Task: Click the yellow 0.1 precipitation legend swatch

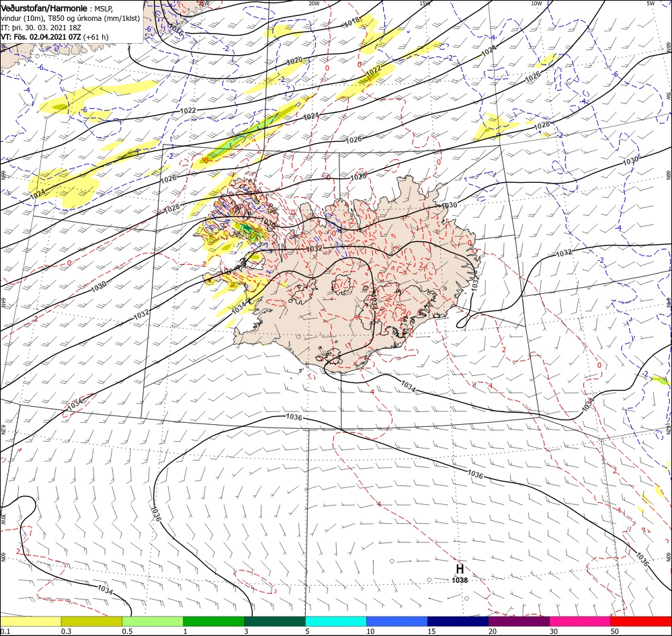Action: pyautogui.click(x=30, y=621)
